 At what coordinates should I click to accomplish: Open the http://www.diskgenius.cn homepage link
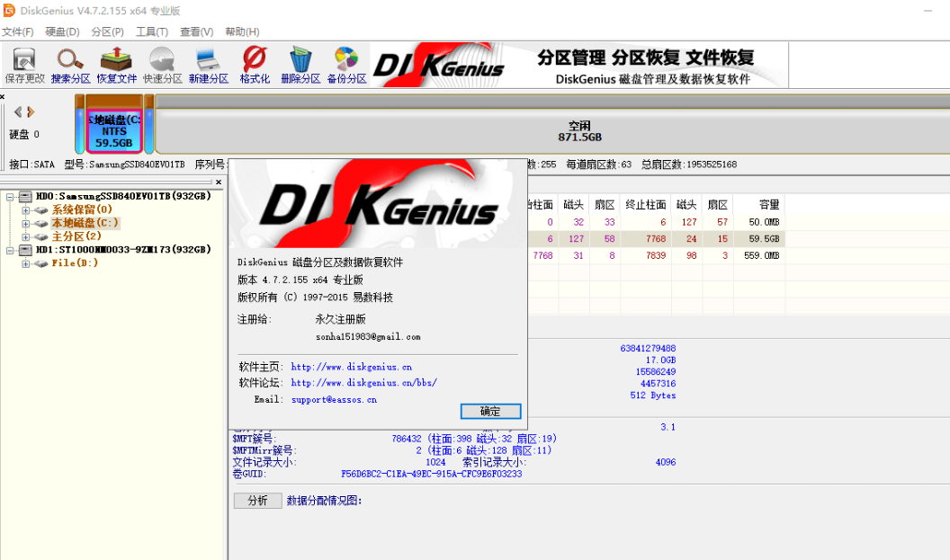[352, 367]
